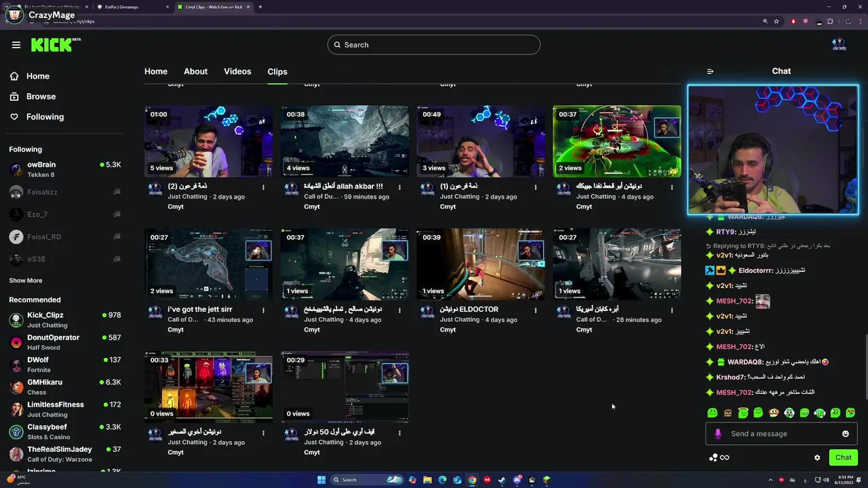This screenshot has height=488, width=868.
Task: Select the heart-eyes emote at row end
Action: pos(850,413)
